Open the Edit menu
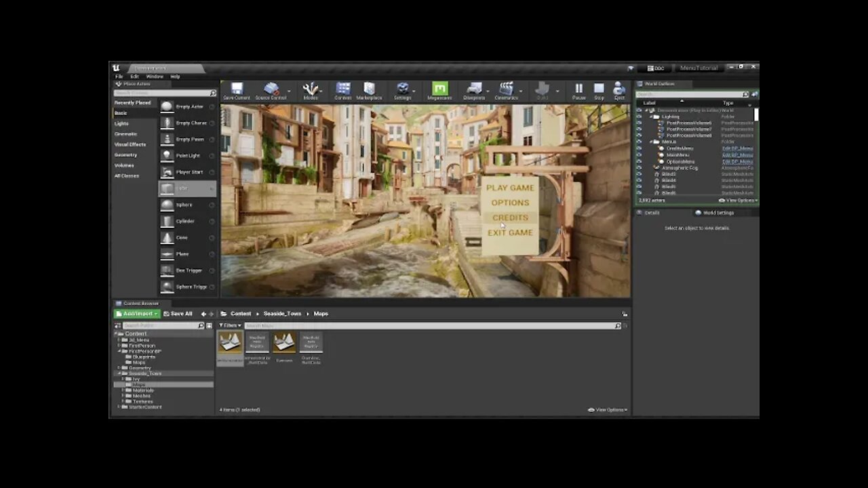 [x=134, y=77]
